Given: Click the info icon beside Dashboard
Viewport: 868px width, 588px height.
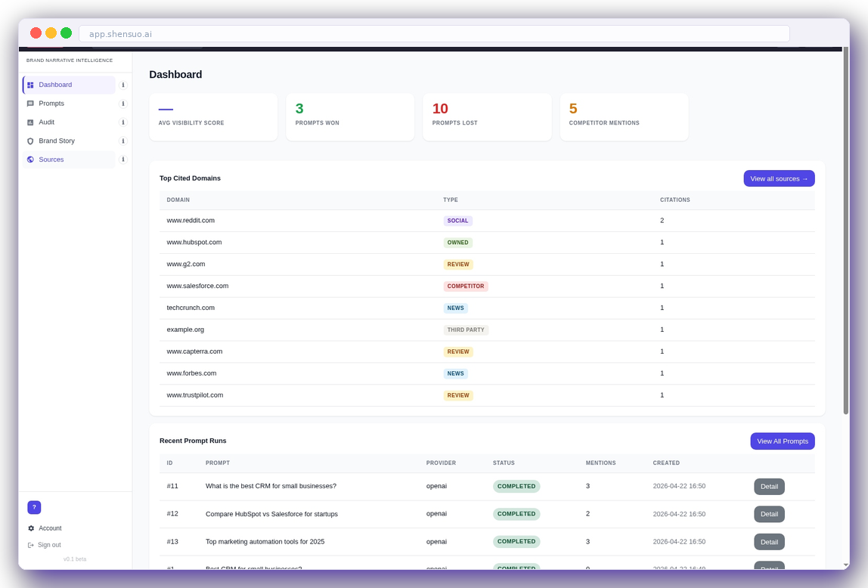Looking at the screenshot, I should pyautogui.click(x=122, y=85).
